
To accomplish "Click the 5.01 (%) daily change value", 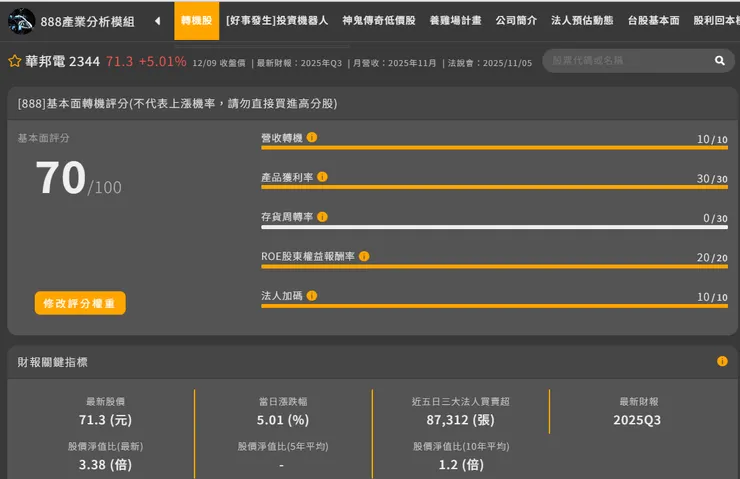I will (283, 420).
